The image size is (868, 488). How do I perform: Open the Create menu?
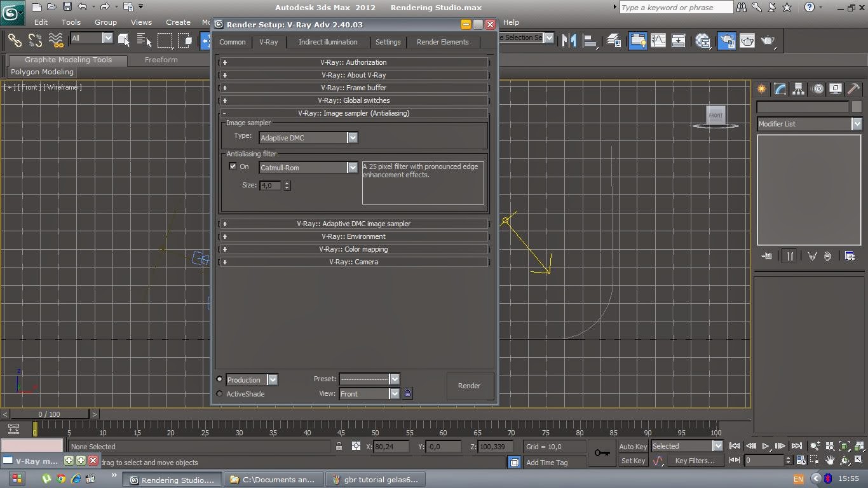(x=178, y=22)
